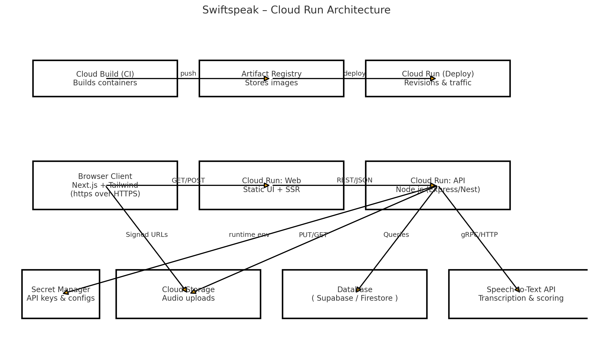Select the Cloud Storage box

pos(188,294)
